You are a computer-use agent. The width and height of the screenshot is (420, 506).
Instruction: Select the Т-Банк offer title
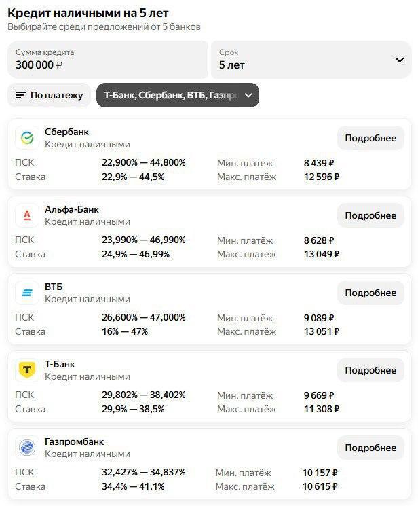[x=60, y=364]
